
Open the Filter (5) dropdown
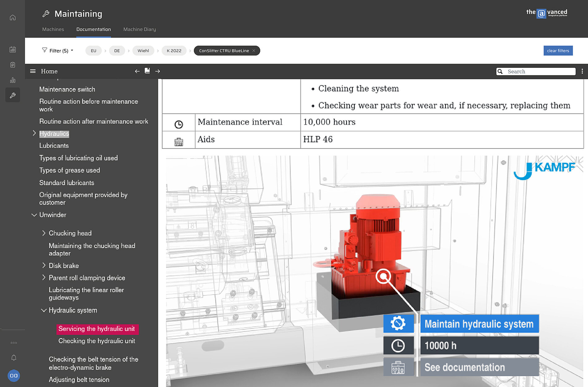58,50
